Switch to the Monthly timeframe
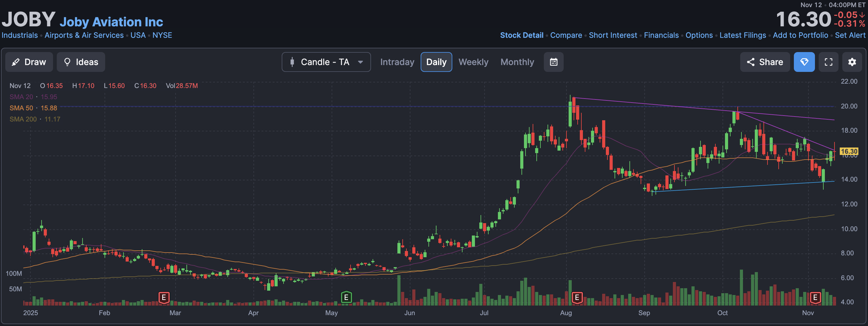Image resolution: width=868 pixels, height=326 pixels. click(517, 62)
